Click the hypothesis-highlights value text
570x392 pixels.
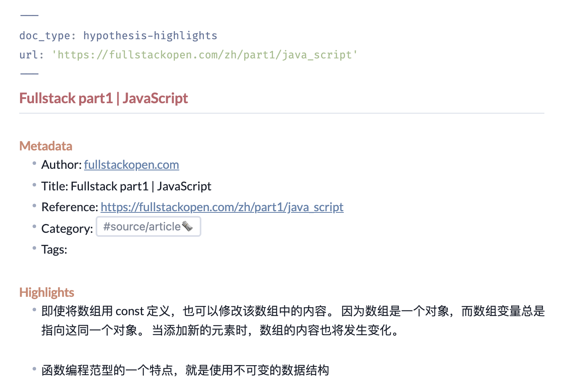150,36
